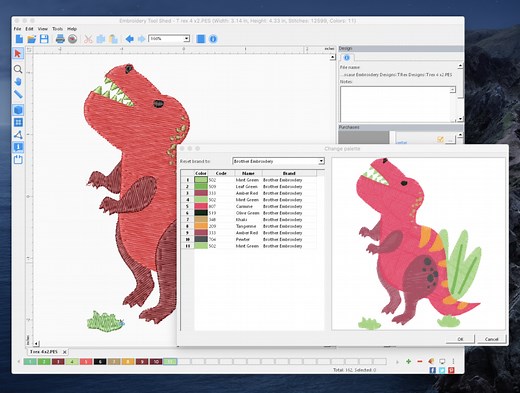Toggle the numbered speech-bubble tool
Screen dimensions: 520x393
click(x=18, y=147)
